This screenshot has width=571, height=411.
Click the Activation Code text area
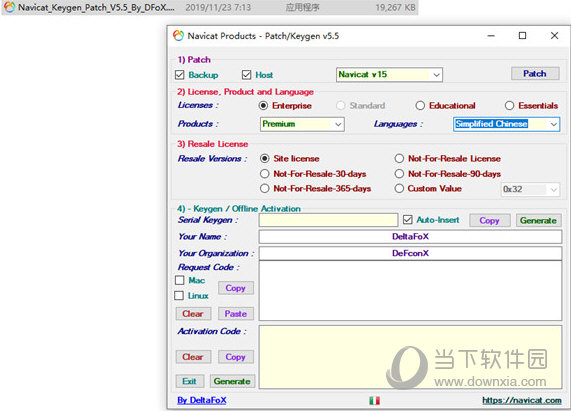[410, 357]
